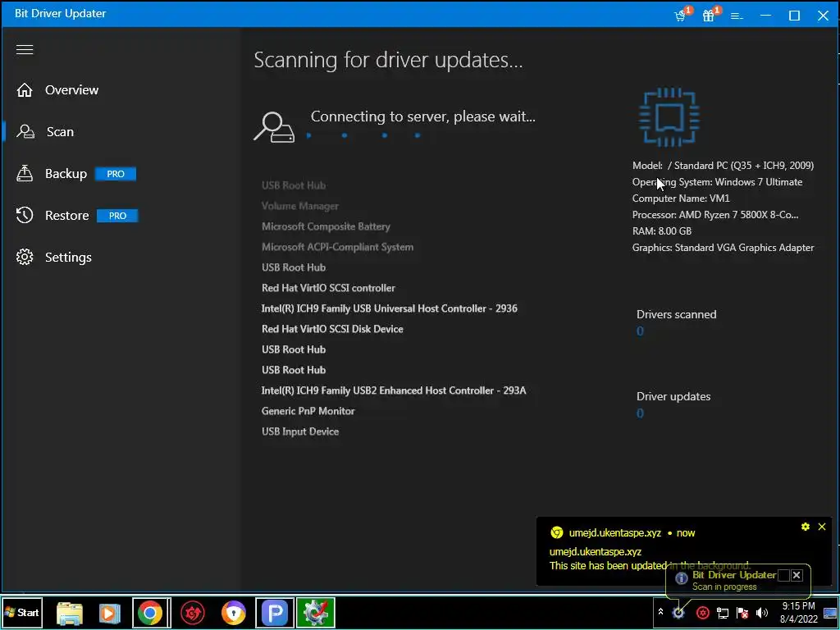Click the scanning progress dots indicator

point(363,135)
